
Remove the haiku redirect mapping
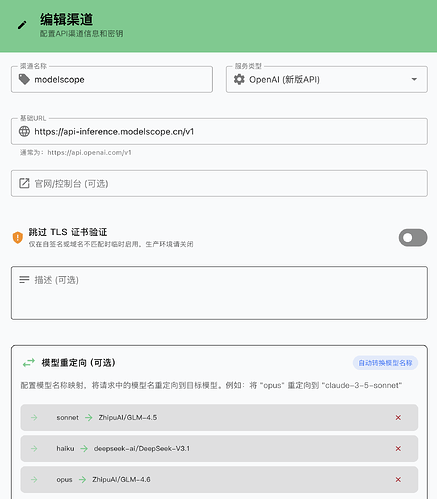coord(398,448)
